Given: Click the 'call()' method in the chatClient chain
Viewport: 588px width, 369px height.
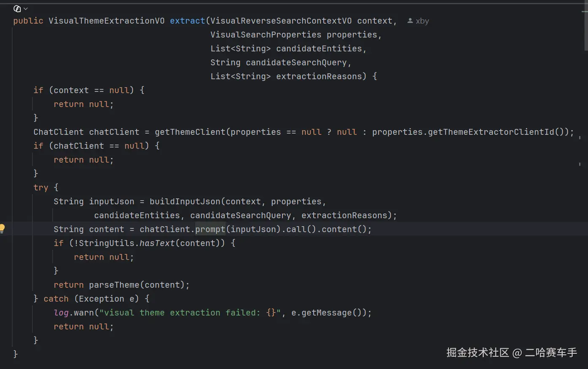Looking at the screenshot, I should pos(301,229).
